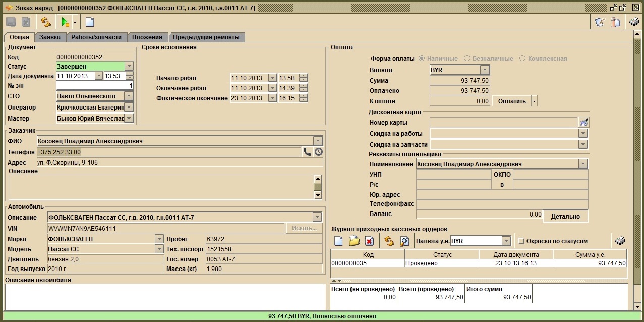Screen dimensions: 644x322
Task: Select Комплексная payment form radio button
Action: tap(522, 58)
